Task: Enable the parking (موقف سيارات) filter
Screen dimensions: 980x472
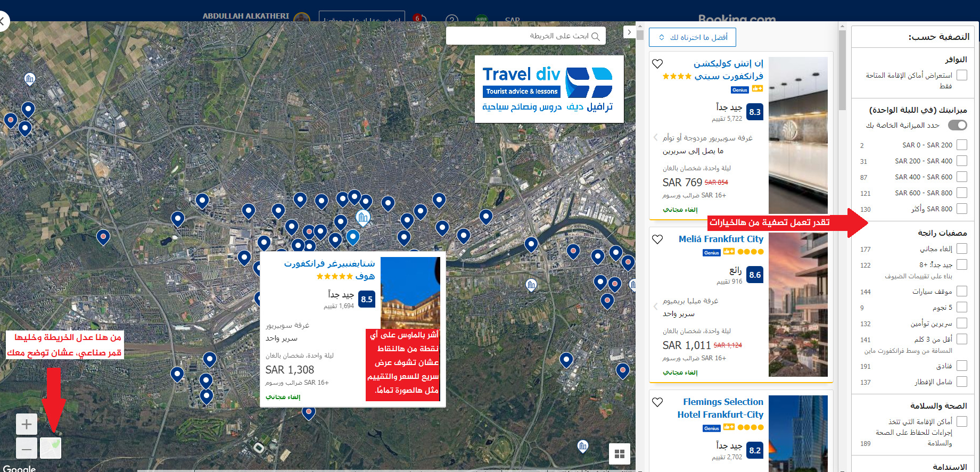Action: click(962, 291)
